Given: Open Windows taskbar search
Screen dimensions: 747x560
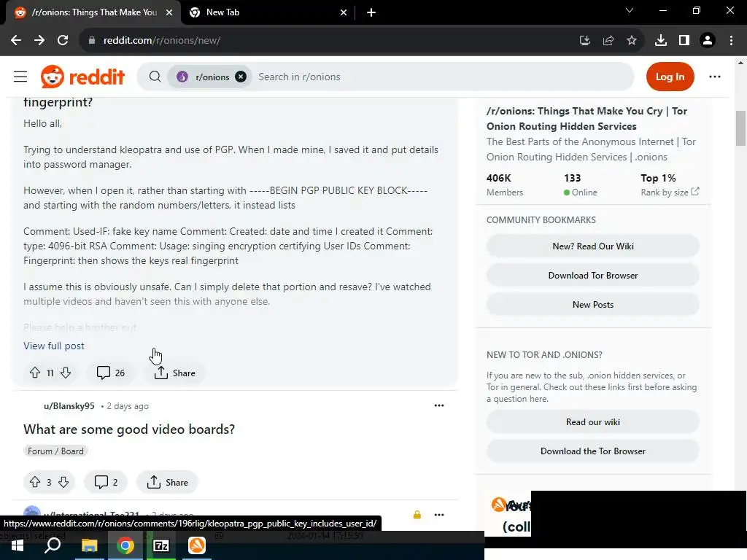Looking at the screenshot, I should click(x=53, y=545).
